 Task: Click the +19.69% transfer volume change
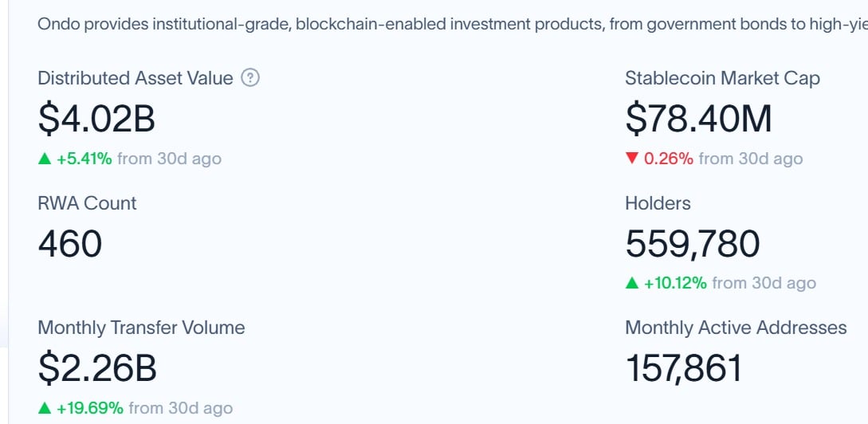pos(90,409)
